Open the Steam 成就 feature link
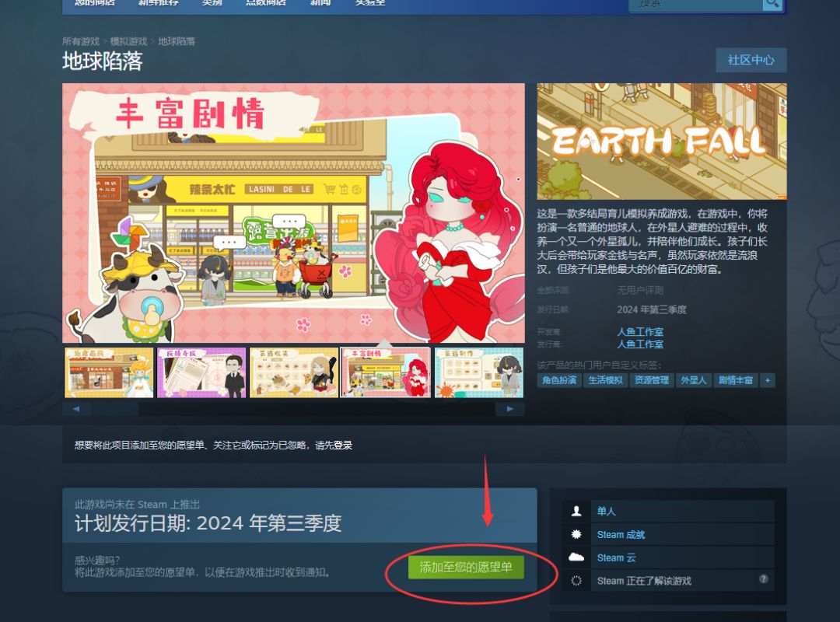The height and width of the screenshot is (622, 840). 621,535
